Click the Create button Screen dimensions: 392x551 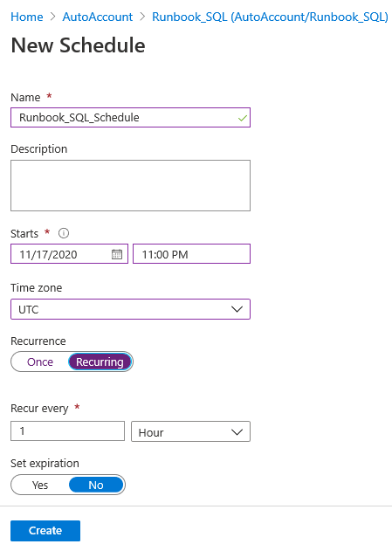(45, 531)
